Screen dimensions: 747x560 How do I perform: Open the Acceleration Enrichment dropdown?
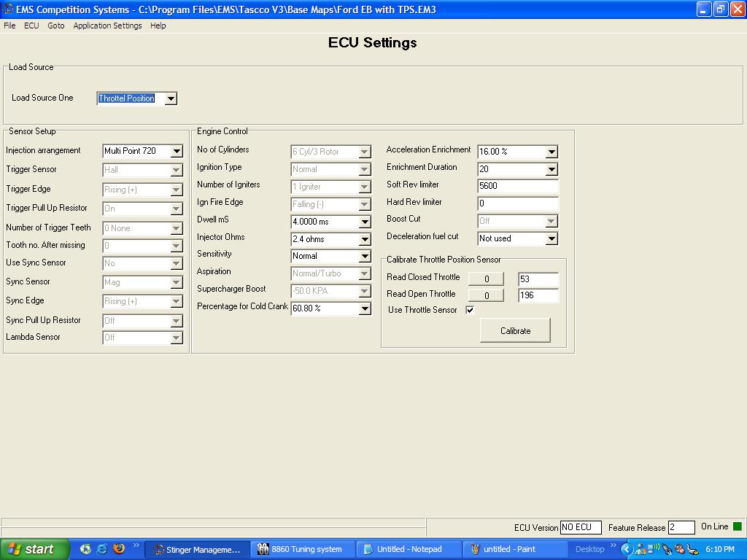(551, 152)
